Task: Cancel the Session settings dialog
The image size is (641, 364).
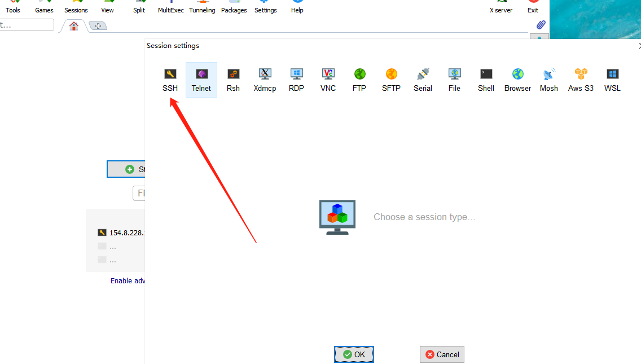Action: pyautogui.click(x=442, y=354)
